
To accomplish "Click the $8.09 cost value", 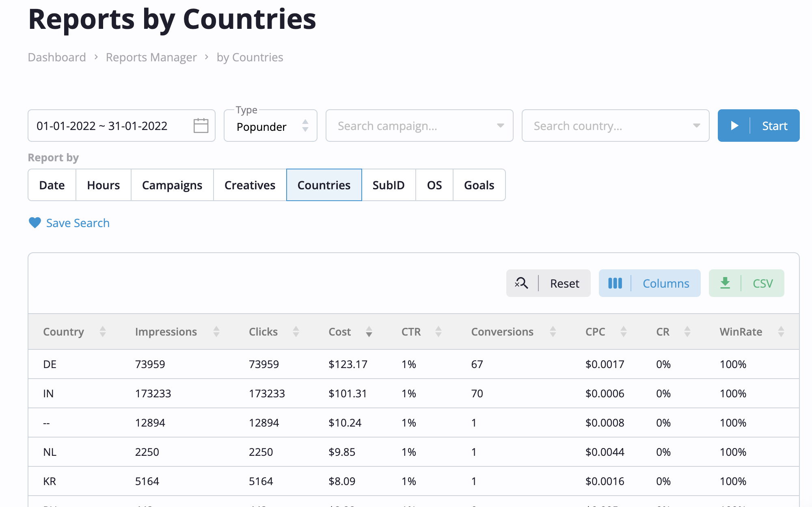I will [x=342, y=481].
